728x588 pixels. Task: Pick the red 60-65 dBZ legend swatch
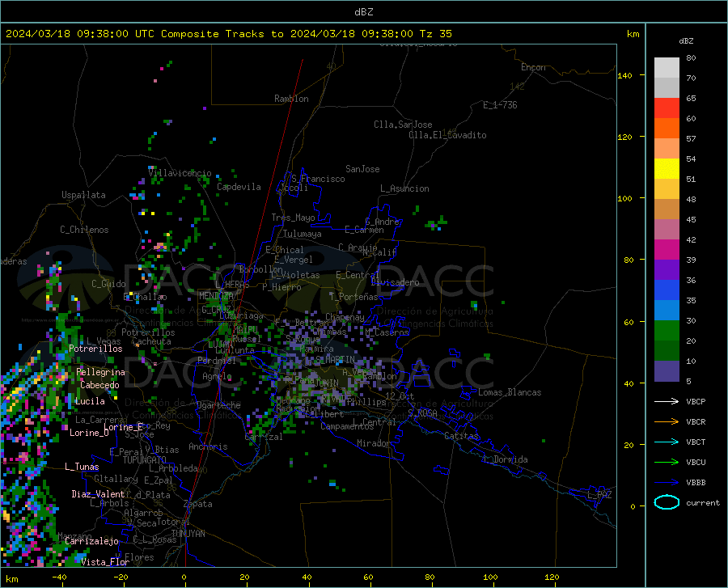tap(667, 108)
